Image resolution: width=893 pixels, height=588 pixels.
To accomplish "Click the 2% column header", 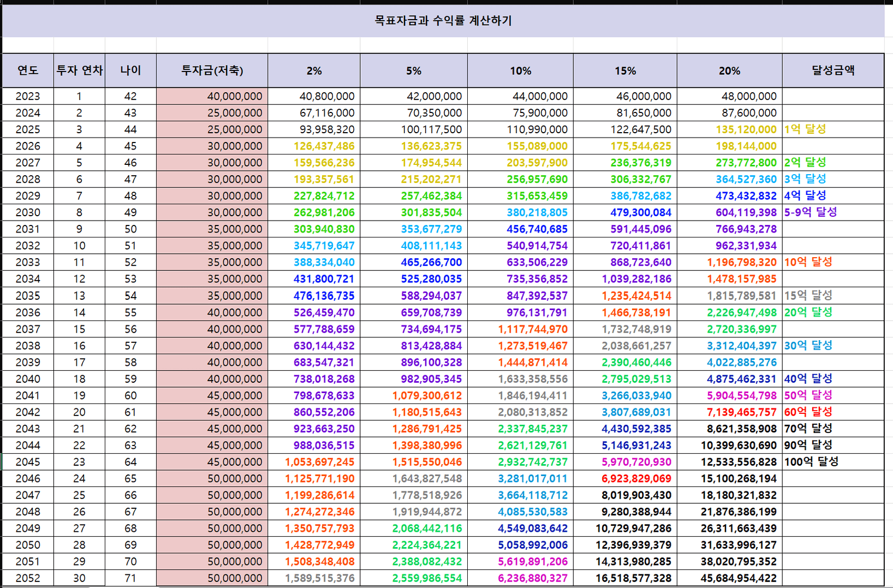I will (x=314, y=70).
